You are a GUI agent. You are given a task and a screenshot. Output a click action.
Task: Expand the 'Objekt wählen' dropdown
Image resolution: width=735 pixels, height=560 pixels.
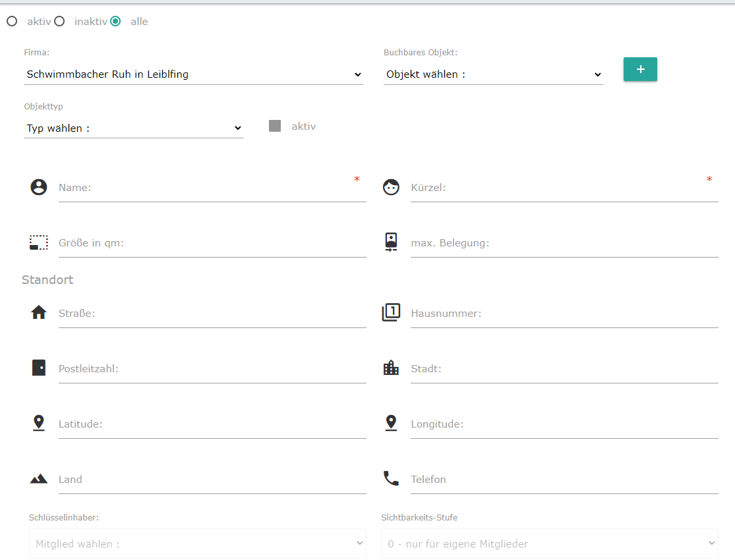493,74
